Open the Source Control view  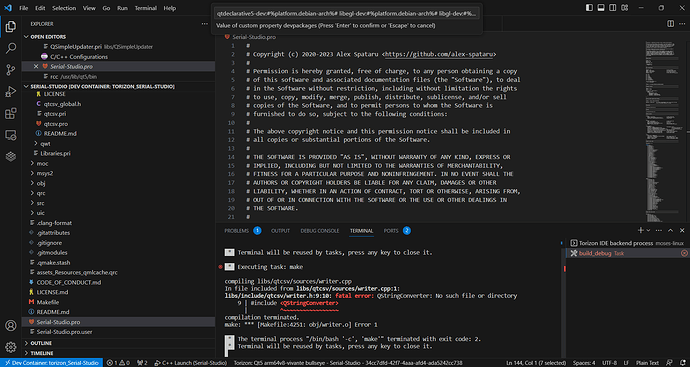[11, 70]
